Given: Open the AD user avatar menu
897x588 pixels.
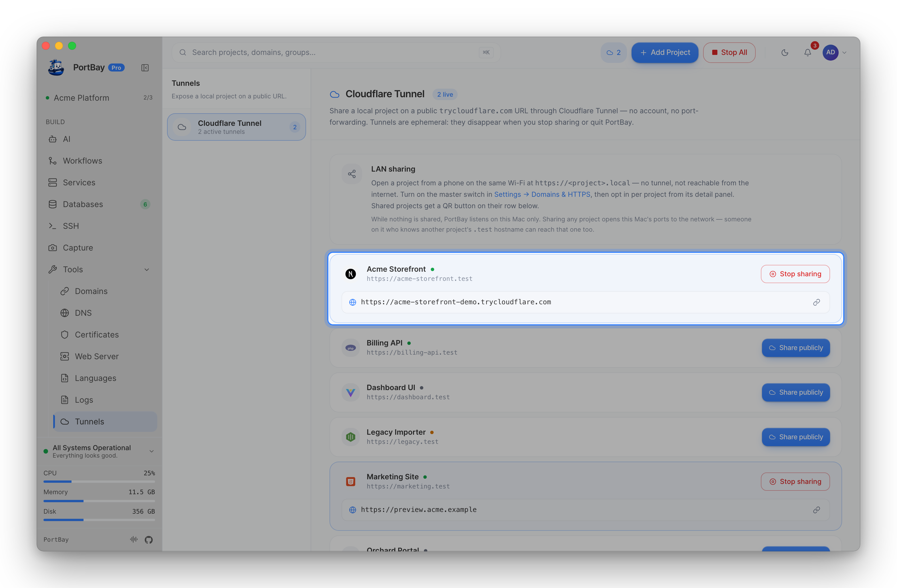Looking at the screenshot, I should click(830, 52).
